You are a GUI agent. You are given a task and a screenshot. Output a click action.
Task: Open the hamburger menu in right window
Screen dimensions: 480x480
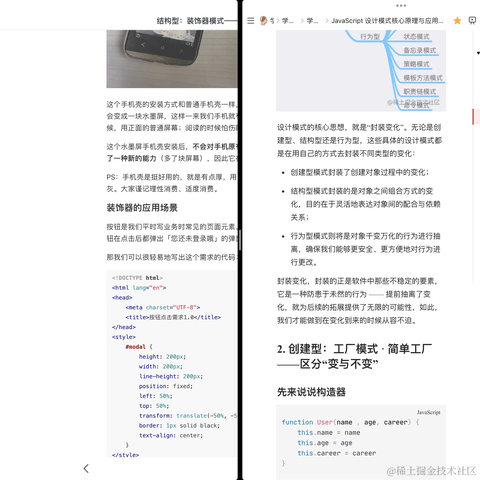click(251, 21)
